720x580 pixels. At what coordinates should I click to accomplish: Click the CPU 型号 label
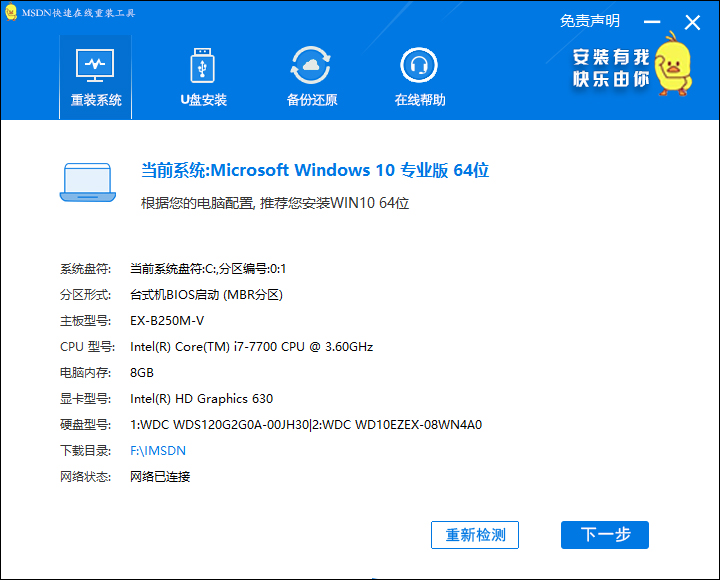87,347
